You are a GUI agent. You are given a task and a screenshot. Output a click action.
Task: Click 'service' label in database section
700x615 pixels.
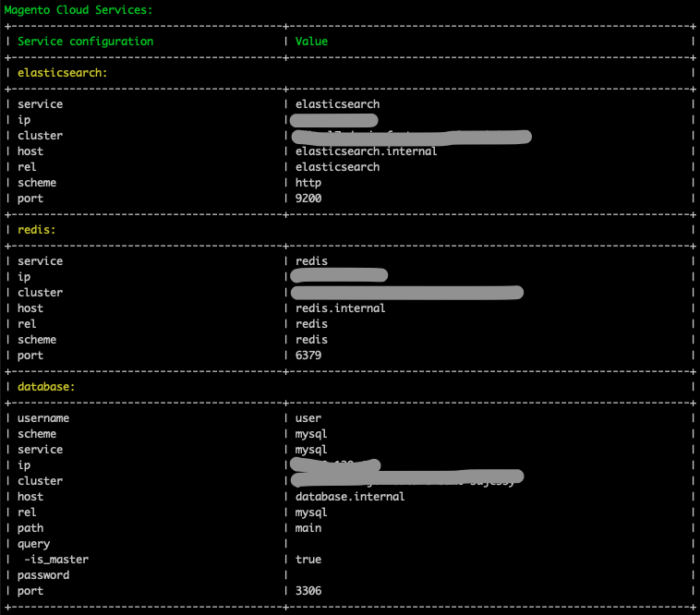pyautogui.click(x=41, y=450)
